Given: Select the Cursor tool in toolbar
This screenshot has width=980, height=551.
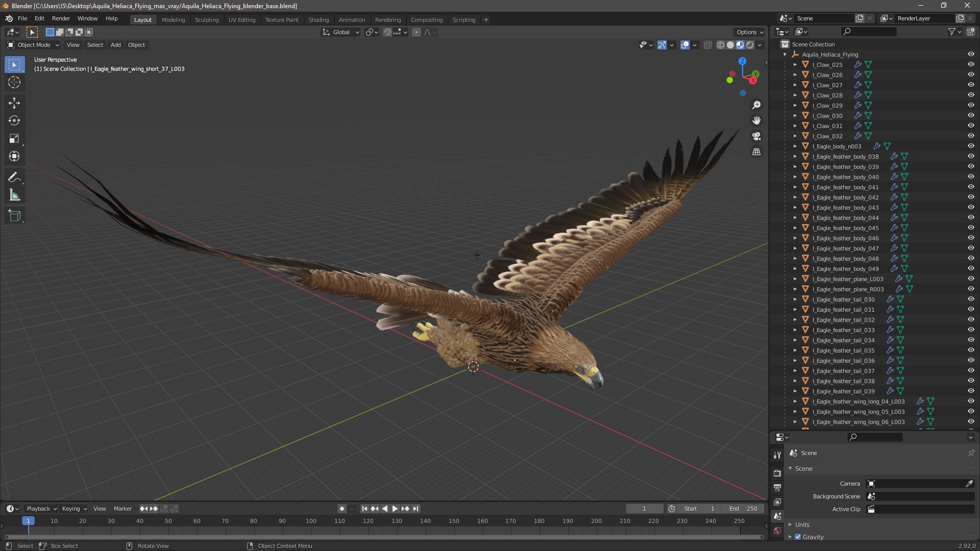Looking at the screenshot, I should pyautogui.click(x=14, y=82).
